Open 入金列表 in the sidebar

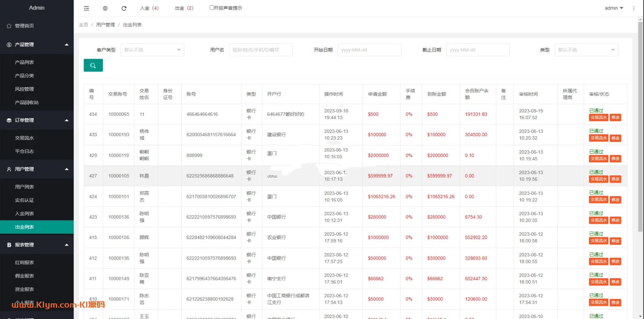point(24,214)
